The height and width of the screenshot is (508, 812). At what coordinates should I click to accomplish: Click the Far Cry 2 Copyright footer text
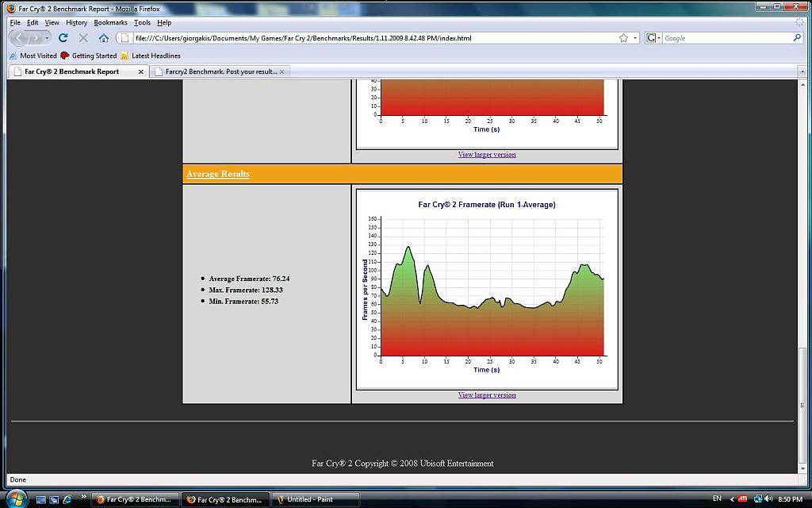pyautogui.click(x=402, y=464)
